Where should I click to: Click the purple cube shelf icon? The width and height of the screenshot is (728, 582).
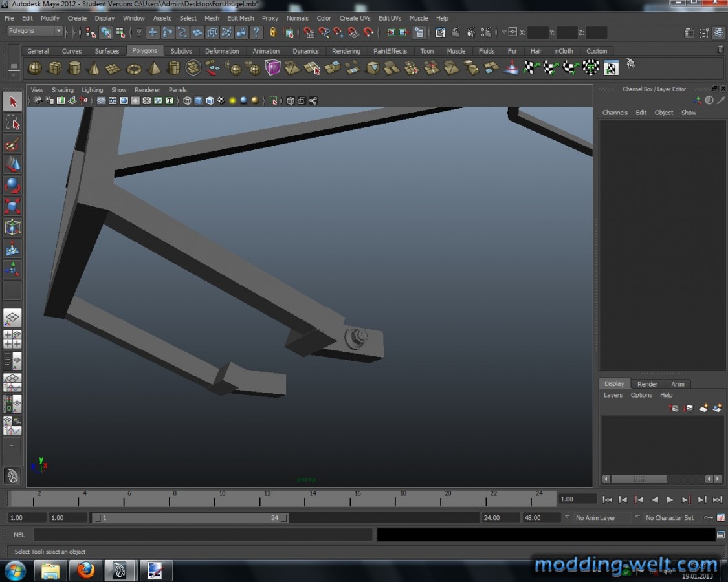point(272,68)
